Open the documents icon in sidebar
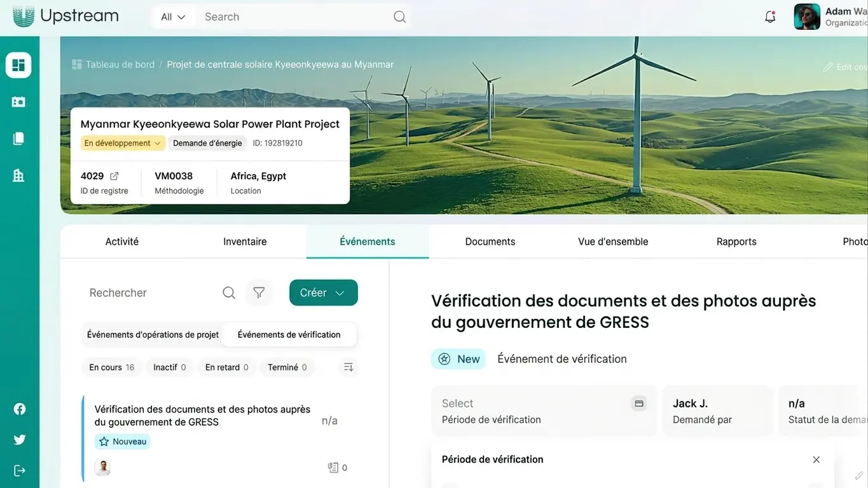The image size is (868, 488). click(18, 137)
